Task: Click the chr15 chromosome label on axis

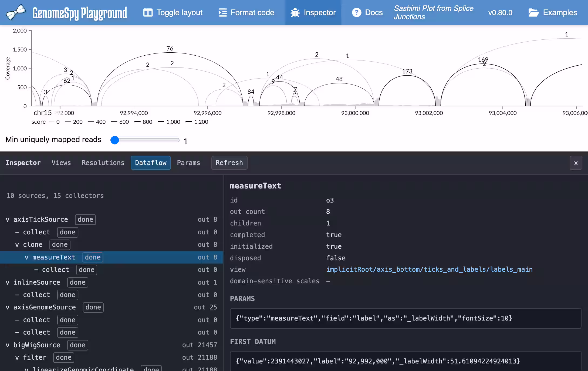Action: point(42,113)
